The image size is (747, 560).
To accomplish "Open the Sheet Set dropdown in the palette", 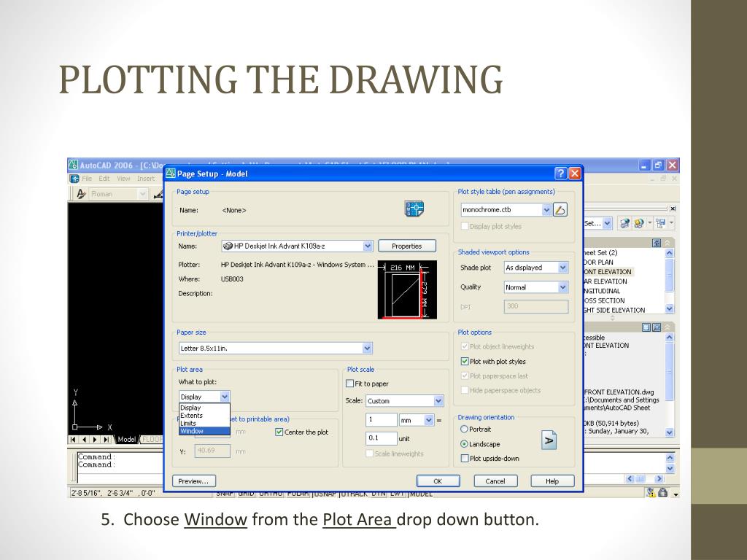I will point(607,223).
